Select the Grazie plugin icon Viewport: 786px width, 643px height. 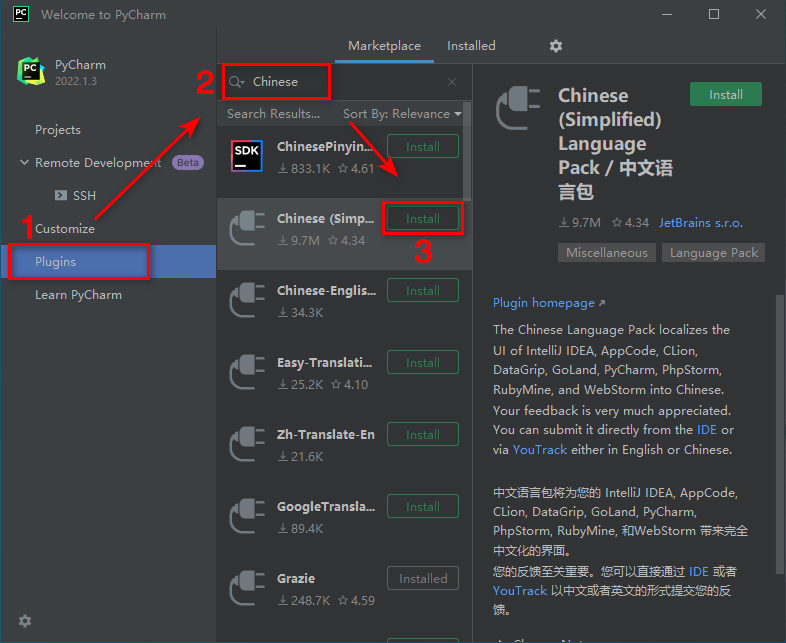click(247, 588)
